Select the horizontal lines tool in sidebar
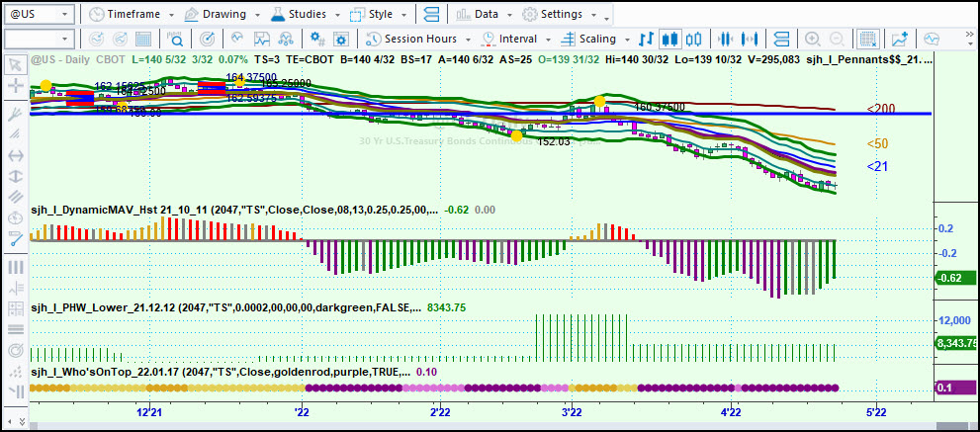This screenshot has height=432, width=980. click(16, 329)
